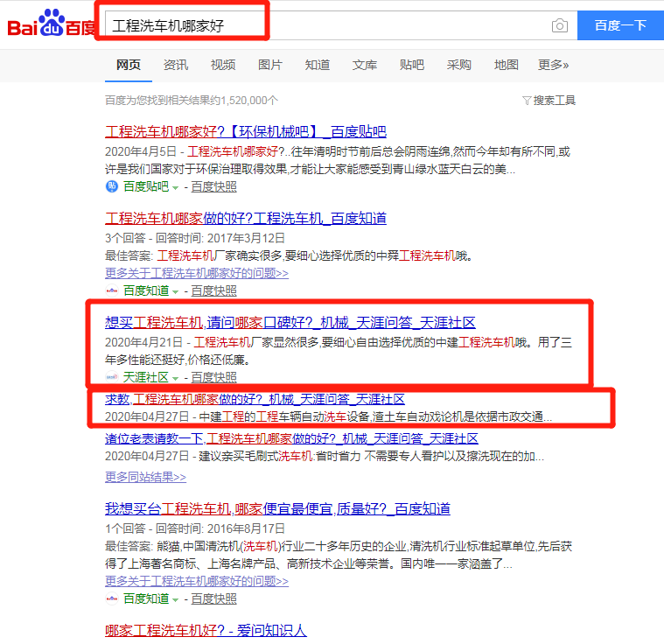
Task: Switch to the 文库 tab
Action: click(365, 65)
